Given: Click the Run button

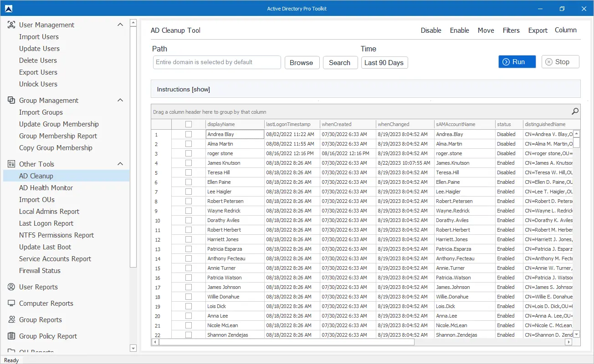Looking at the screenshot, I should click(x=517, y=62).
